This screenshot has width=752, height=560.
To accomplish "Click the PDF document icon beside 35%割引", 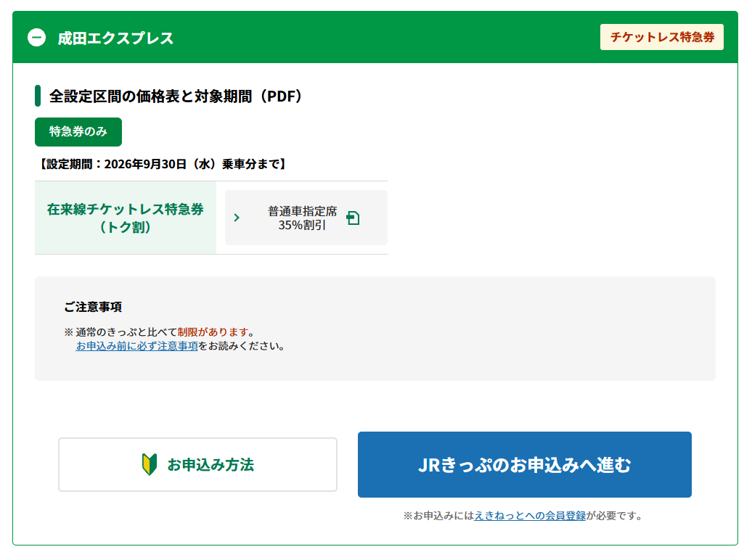I will click(x=353, y=218).
